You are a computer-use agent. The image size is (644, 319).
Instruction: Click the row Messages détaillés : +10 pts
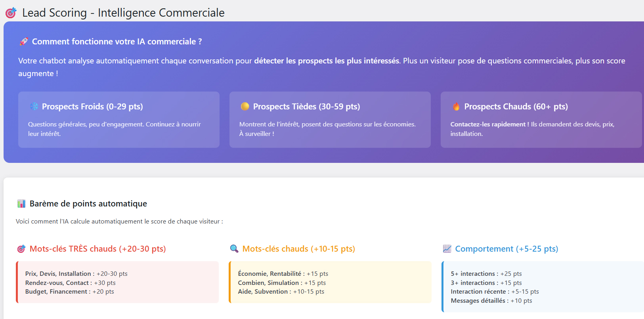(491, 301)
